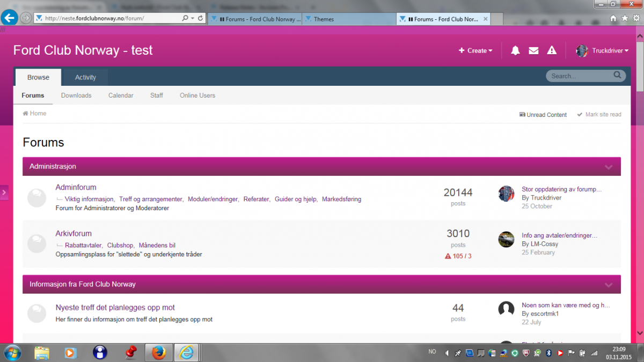Switch to the Activity tab
The image size is (644, 362).
(85, 77)
